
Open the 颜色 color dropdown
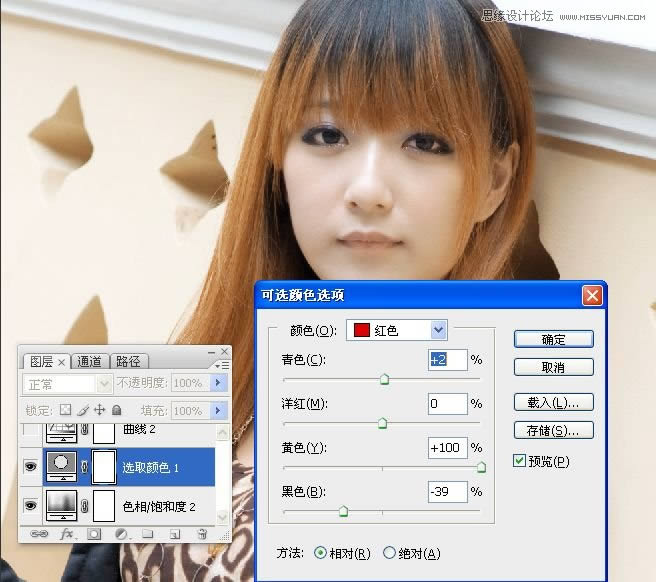pos(438,330)
